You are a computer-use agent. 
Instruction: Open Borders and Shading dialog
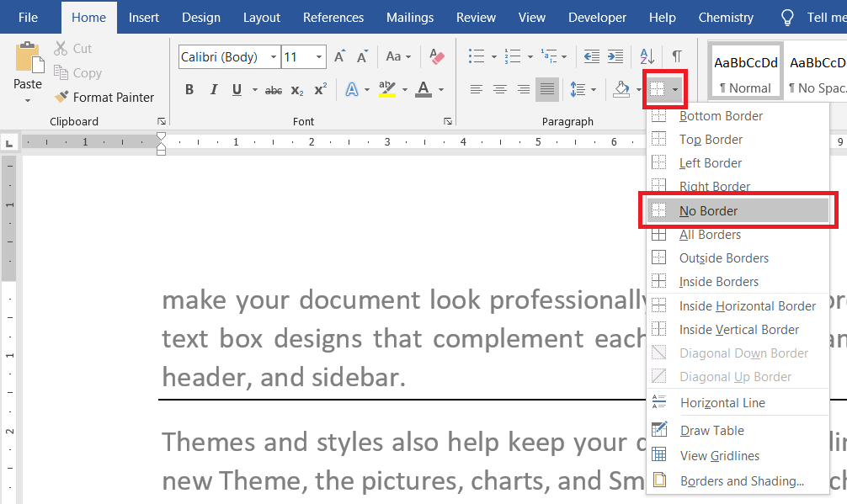[x=741, y=481]
